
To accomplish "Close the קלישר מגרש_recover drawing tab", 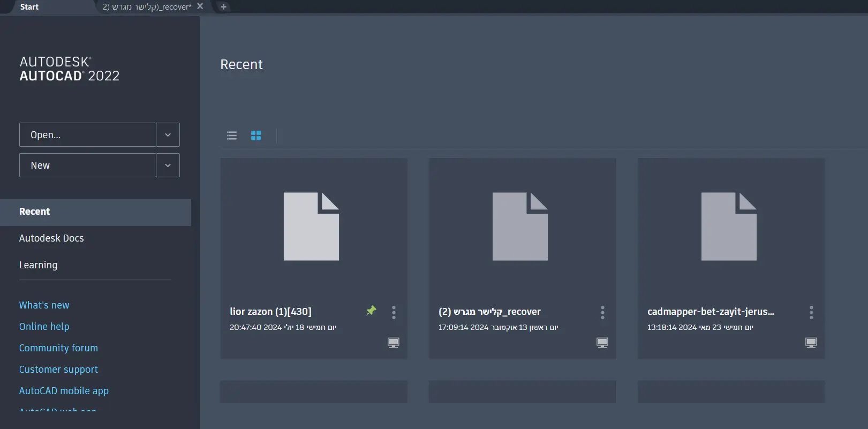I will (x=200, y=6).
